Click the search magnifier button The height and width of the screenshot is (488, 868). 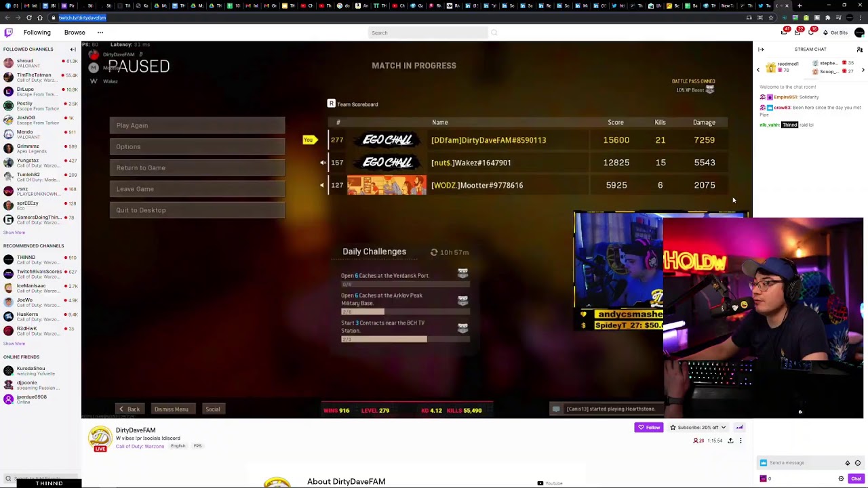[x=494, y=33]
